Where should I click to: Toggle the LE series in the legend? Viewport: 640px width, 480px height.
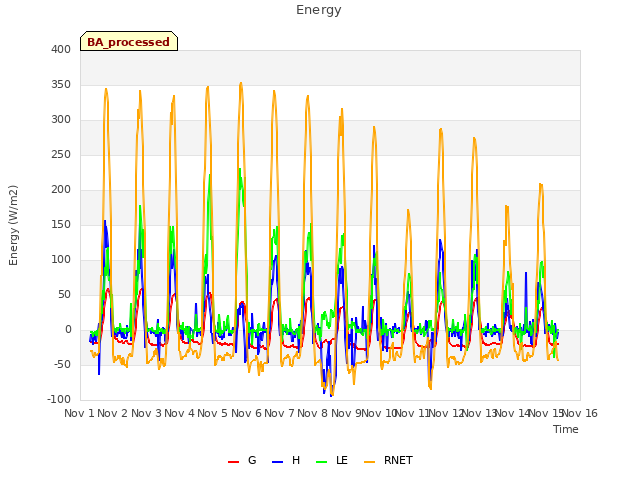(x=332, y=460)
